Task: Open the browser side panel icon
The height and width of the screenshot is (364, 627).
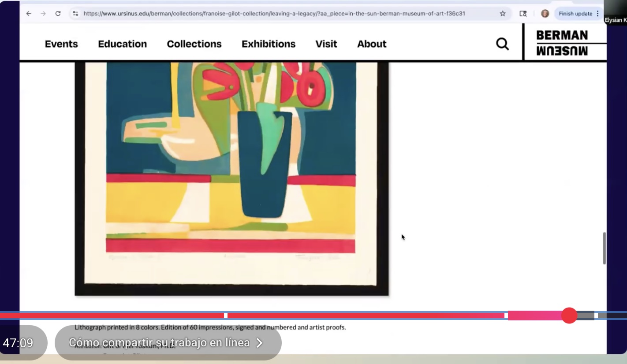Action: 523,14
